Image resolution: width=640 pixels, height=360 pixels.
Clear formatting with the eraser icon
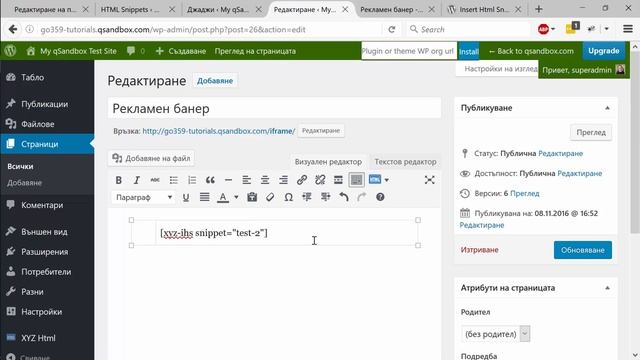click(x=270, y=198)
